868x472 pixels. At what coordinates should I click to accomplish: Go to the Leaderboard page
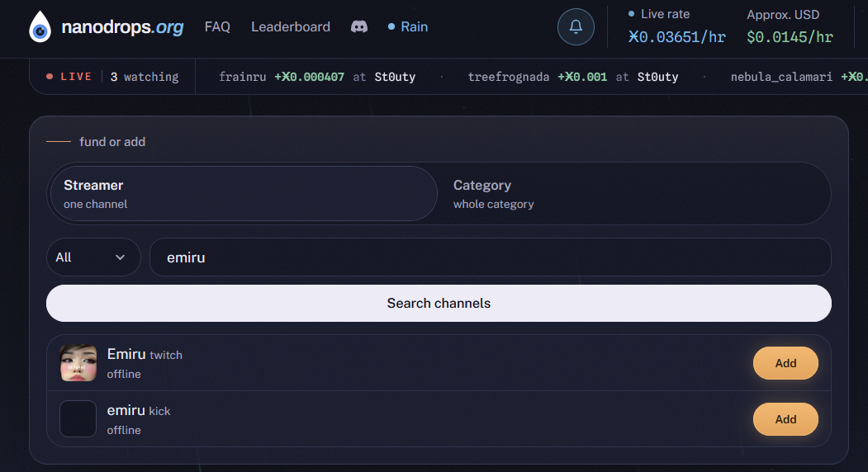[x=291, y=26]
